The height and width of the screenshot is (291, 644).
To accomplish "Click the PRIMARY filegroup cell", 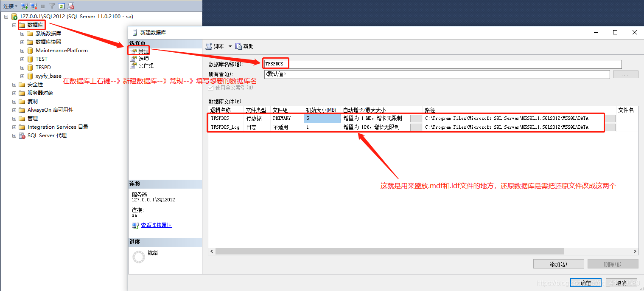I will (x=287, y=119).
